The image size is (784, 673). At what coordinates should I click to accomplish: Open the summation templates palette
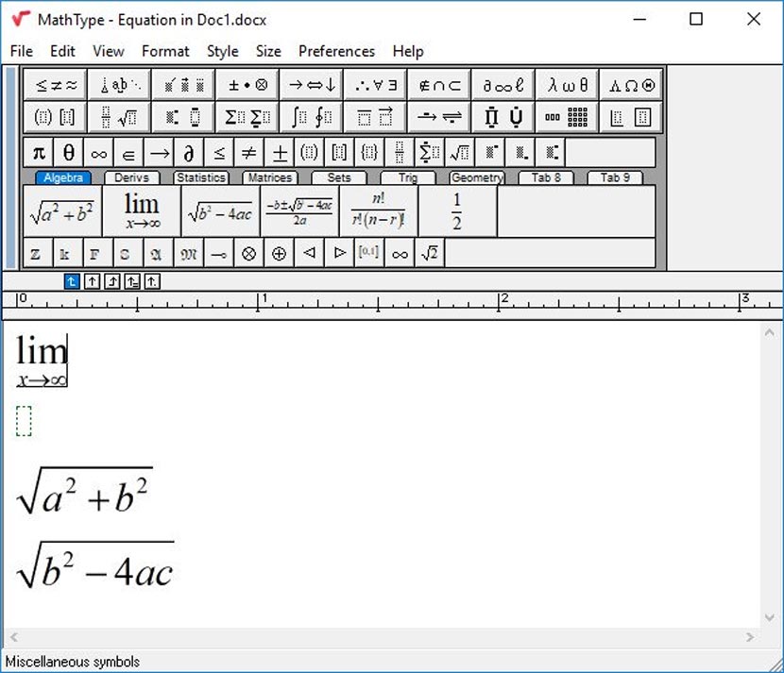(x=246, y=116)
